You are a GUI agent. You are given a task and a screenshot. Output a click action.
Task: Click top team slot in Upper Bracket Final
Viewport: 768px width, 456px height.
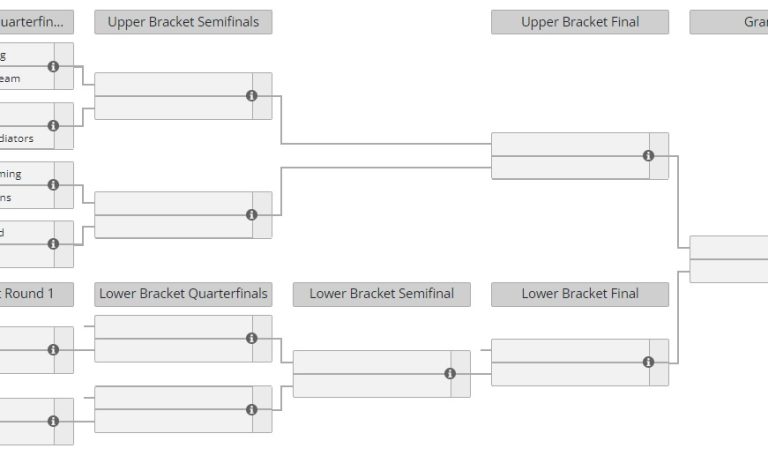[570, 144]
